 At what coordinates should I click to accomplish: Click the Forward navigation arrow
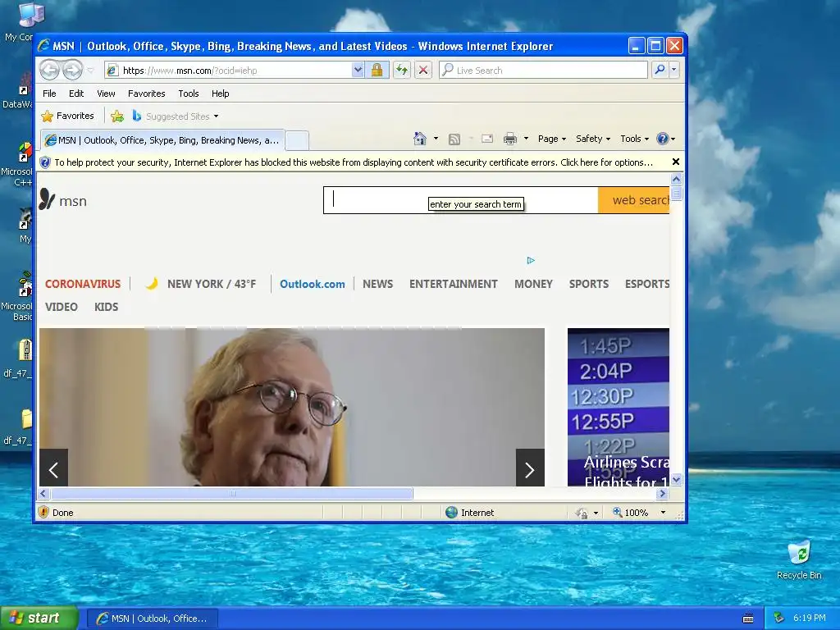72,70
